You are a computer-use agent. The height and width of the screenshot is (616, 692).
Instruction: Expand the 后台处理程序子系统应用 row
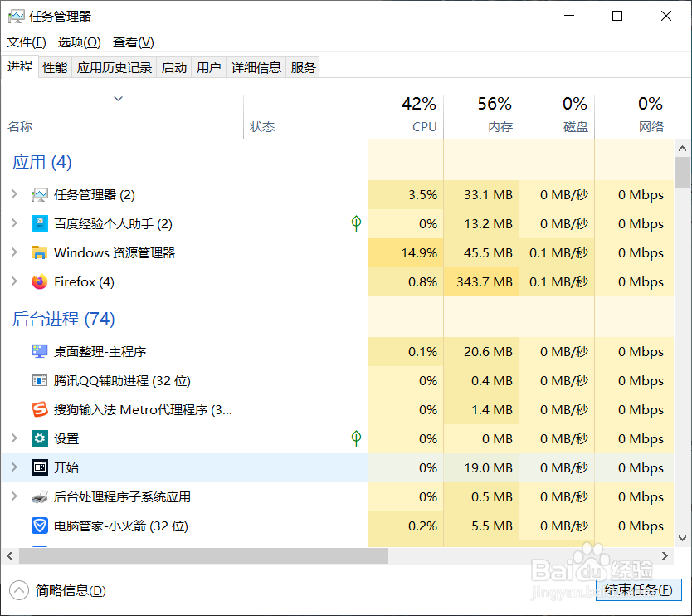(14, 496)
